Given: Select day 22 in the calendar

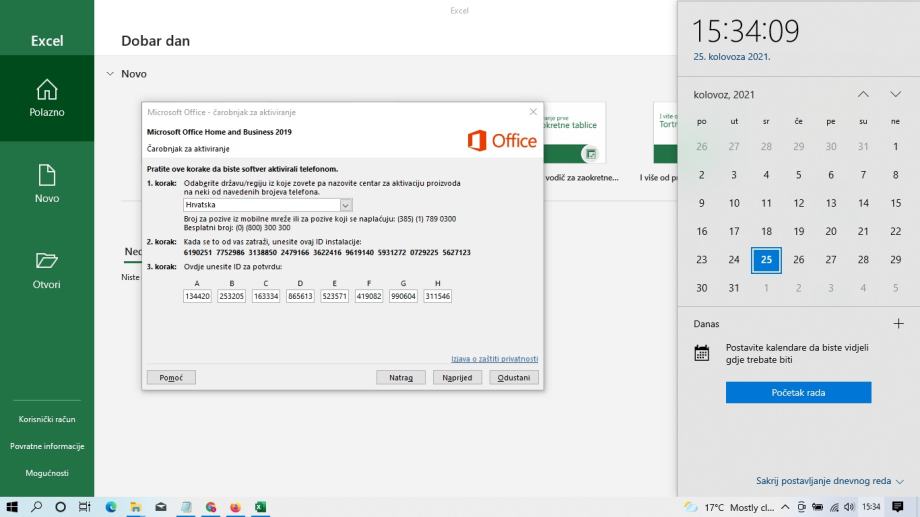Looking at the screenshot, I should (895, 231).
